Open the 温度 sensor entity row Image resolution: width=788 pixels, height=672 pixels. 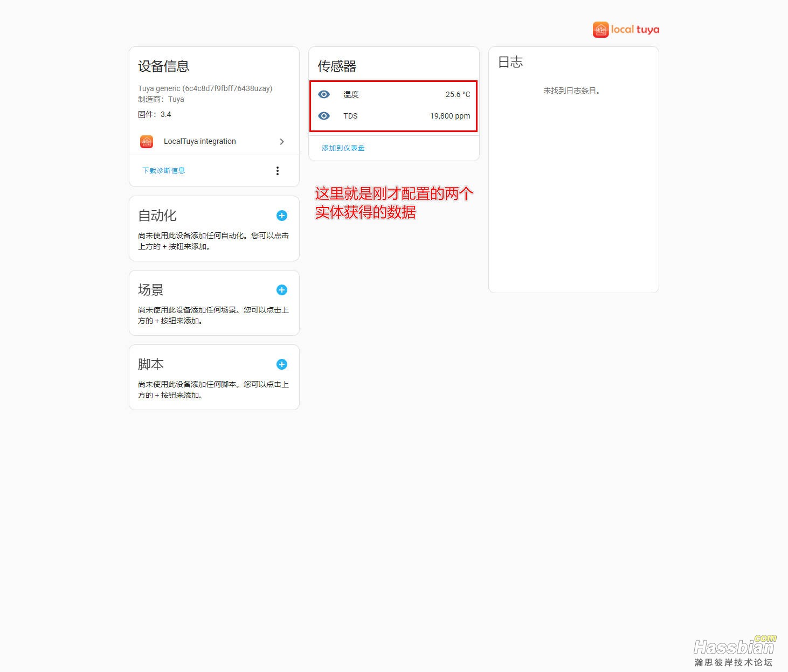[394, 94]
